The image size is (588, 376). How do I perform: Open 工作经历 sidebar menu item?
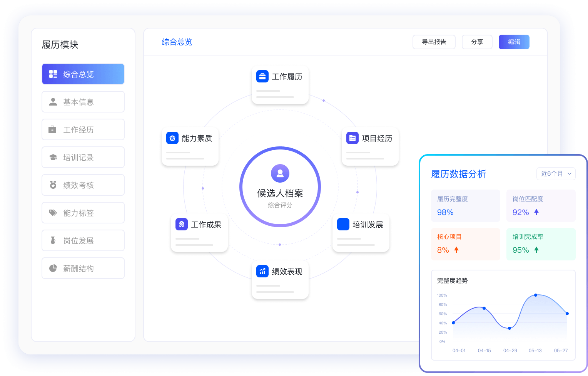(x=83, y=129)
